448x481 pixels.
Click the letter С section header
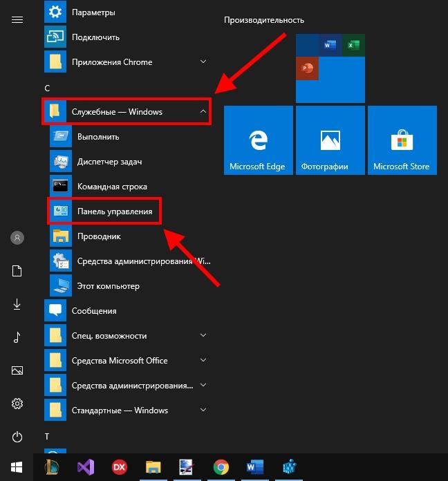coord(47,88)
